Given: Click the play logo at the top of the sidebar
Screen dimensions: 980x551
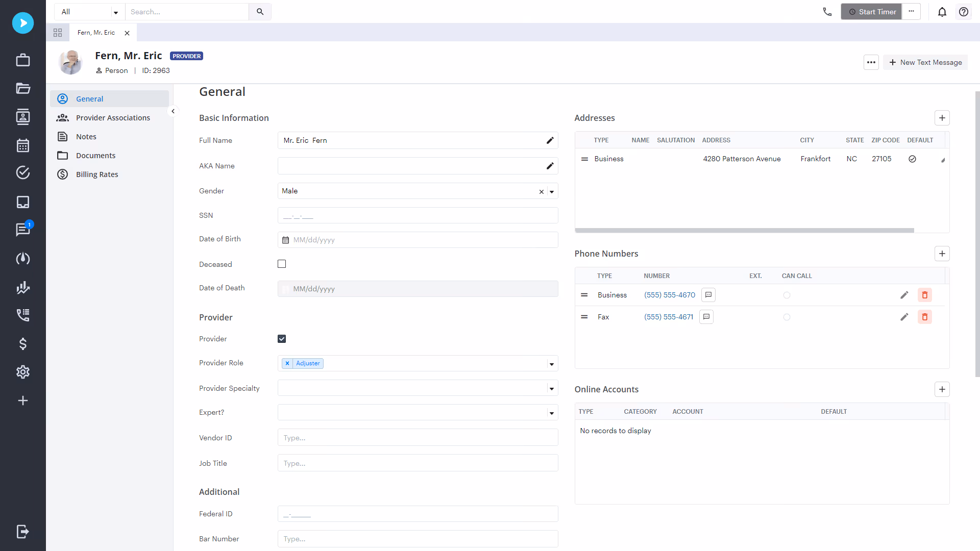Looking at the screenshot, I should pyautogui.click(x=23, y=23).
